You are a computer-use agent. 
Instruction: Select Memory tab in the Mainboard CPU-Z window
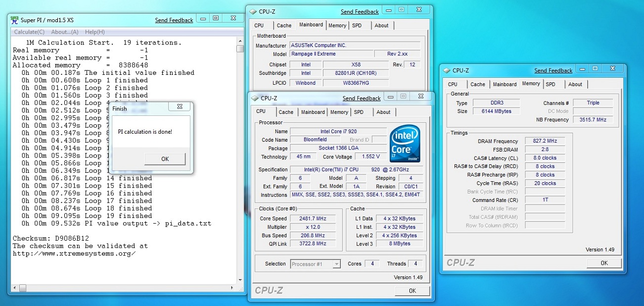point(337,25)
